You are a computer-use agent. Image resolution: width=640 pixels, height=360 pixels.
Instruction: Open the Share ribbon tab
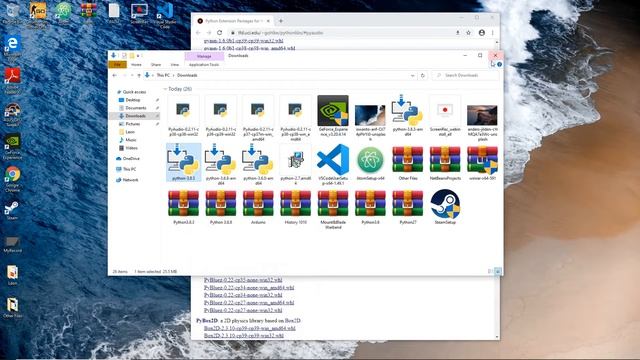(156, 64)
